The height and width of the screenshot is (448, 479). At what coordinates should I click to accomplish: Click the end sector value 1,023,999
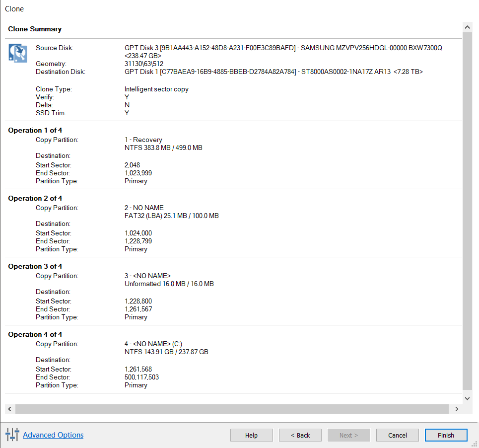click(138, 173)
